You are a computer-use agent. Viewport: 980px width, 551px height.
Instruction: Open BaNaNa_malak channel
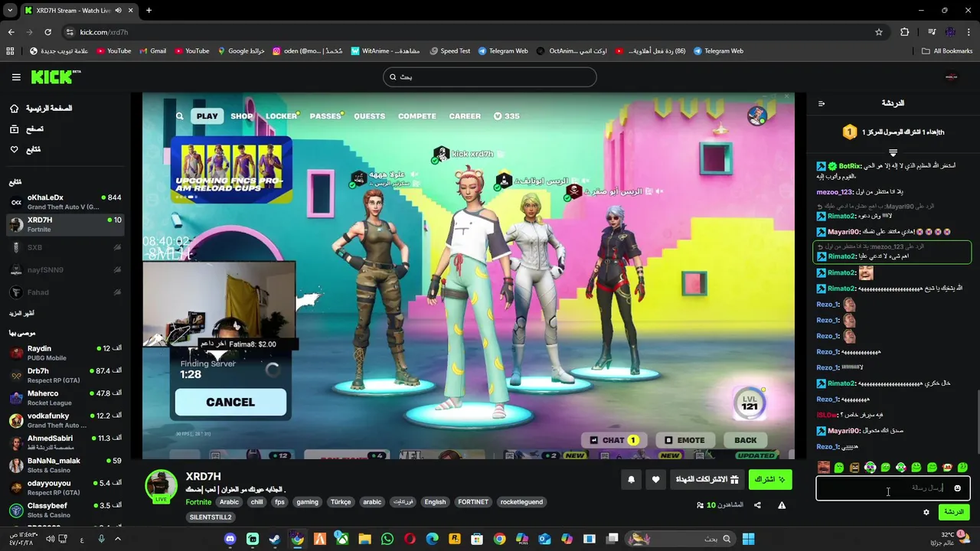pos(65,465)
